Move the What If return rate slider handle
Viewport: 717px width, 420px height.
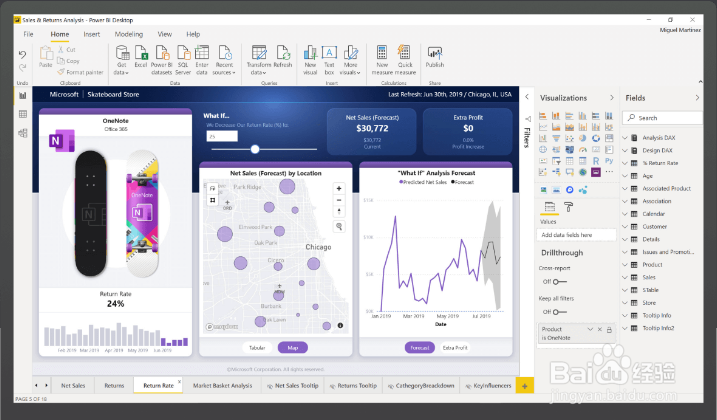point(255,149)
